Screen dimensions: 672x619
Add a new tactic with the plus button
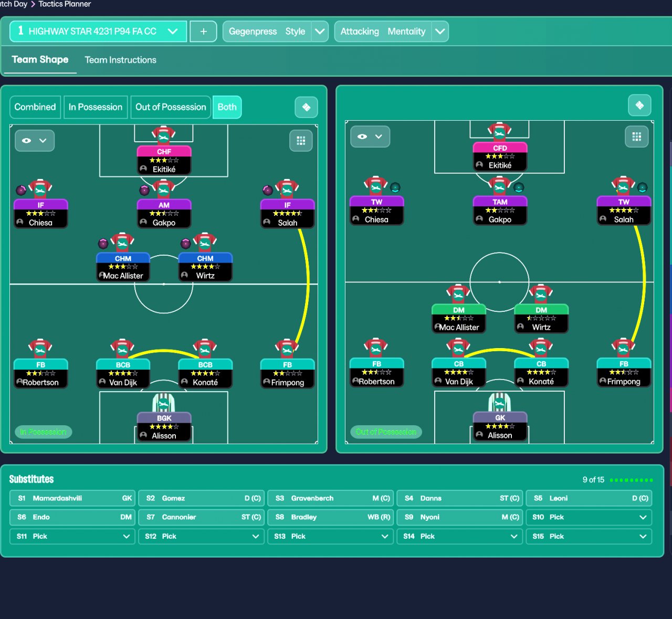(203, 32)
